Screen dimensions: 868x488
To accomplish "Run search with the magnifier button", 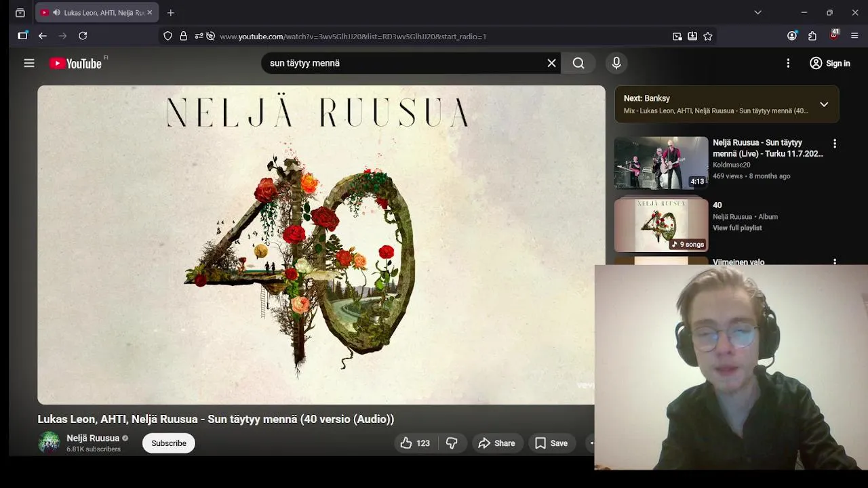I will pyautogui.click(x=578, y=63).
